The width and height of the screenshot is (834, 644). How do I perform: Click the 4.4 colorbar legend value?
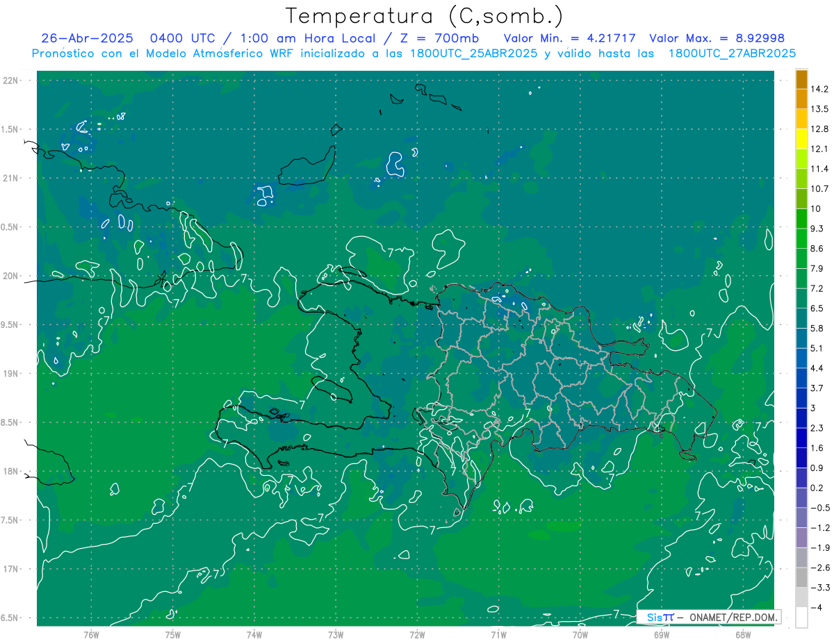click(817, 368)
